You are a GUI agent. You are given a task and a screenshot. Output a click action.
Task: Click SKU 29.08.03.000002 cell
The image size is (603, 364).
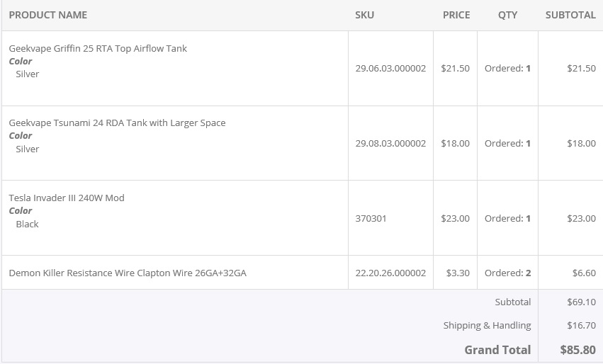[x=390, y=143]
